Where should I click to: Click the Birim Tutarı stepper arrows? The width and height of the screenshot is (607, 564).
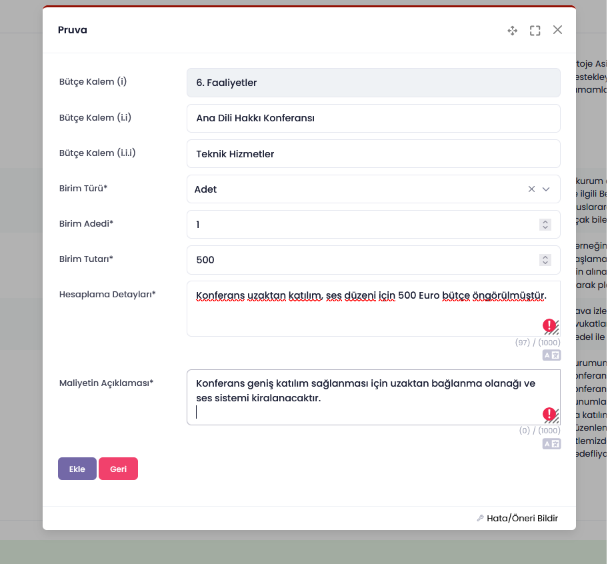(x=545, y=260)
